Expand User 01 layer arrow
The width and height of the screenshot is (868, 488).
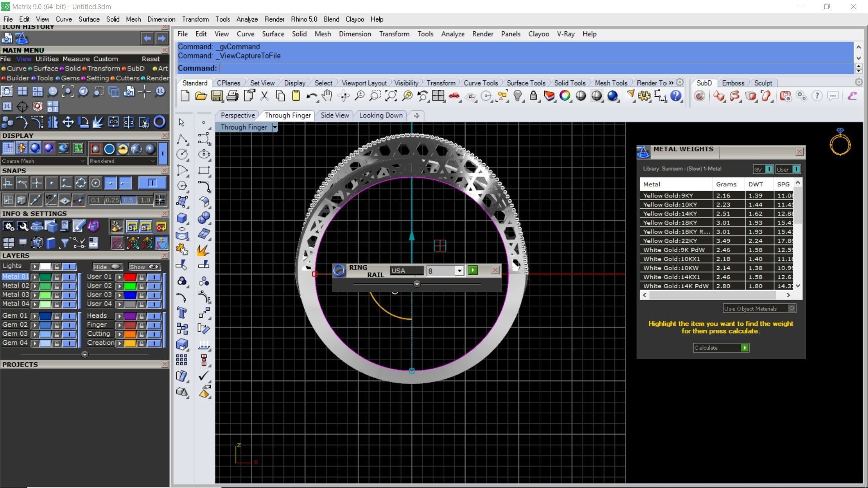tap(119, 277)
